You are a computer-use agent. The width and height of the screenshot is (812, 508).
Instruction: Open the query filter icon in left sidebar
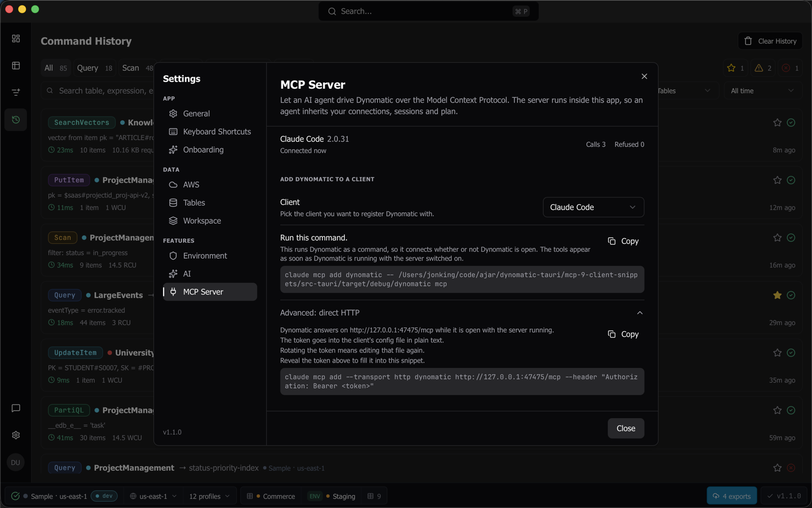[16, 92]
